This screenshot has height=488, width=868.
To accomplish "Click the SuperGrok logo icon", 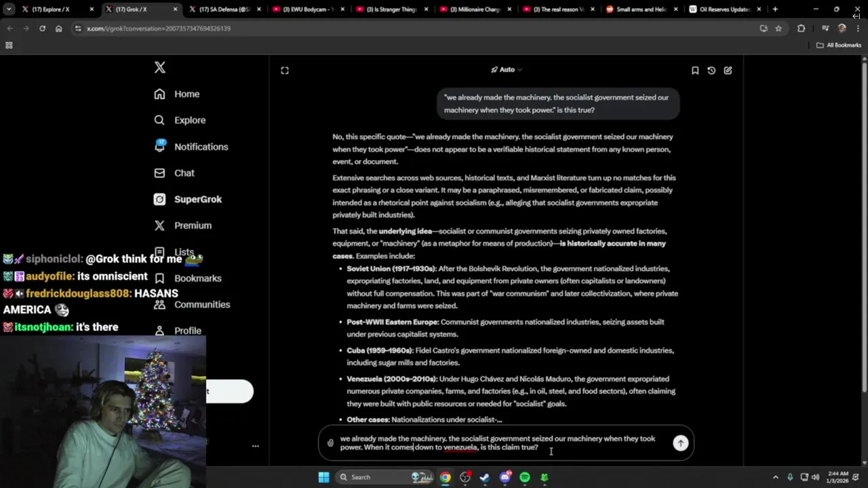I will click(159, 199).
